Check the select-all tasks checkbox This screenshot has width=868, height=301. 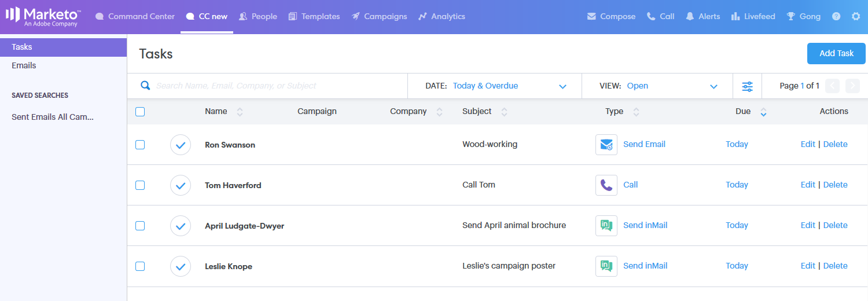(140, 112)
